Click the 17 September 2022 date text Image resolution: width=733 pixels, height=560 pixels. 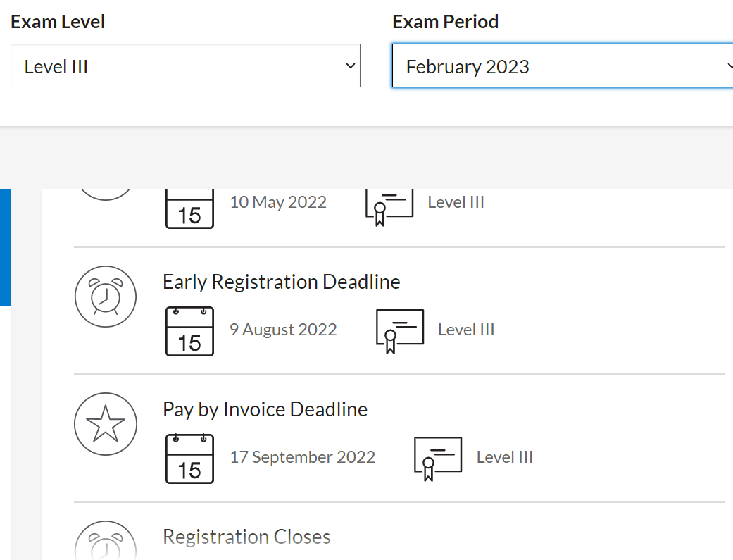click(x=302, y=457)
